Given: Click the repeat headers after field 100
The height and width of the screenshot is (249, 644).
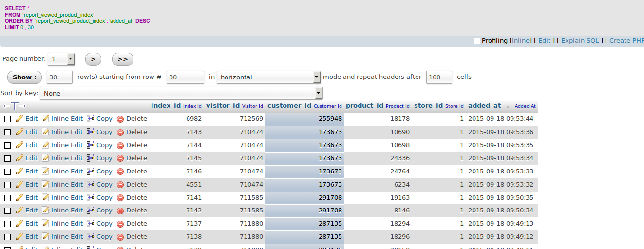Looking at the screenshot, I should [439, 77].
